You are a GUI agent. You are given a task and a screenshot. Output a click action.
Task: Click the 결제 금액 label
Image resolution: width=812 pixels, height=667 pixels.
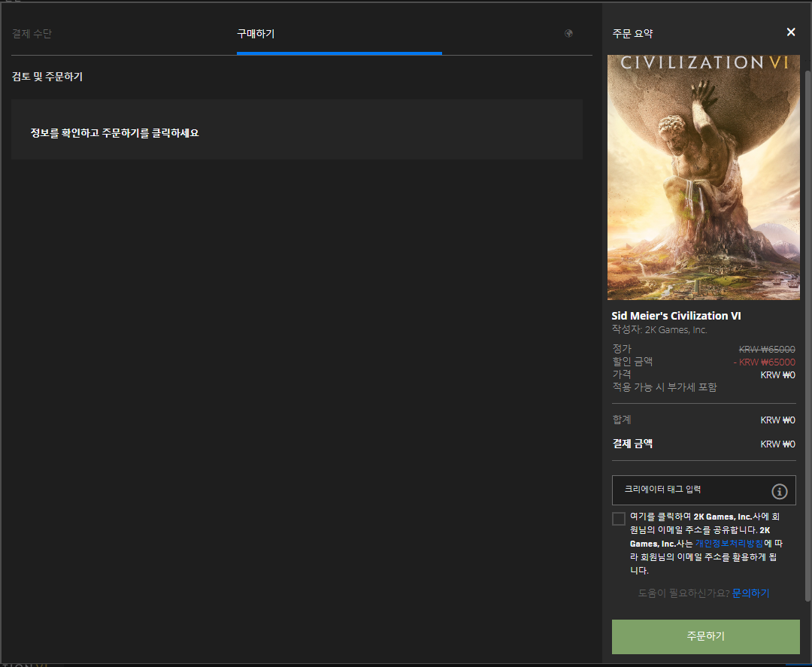click(x=632, y=444)
